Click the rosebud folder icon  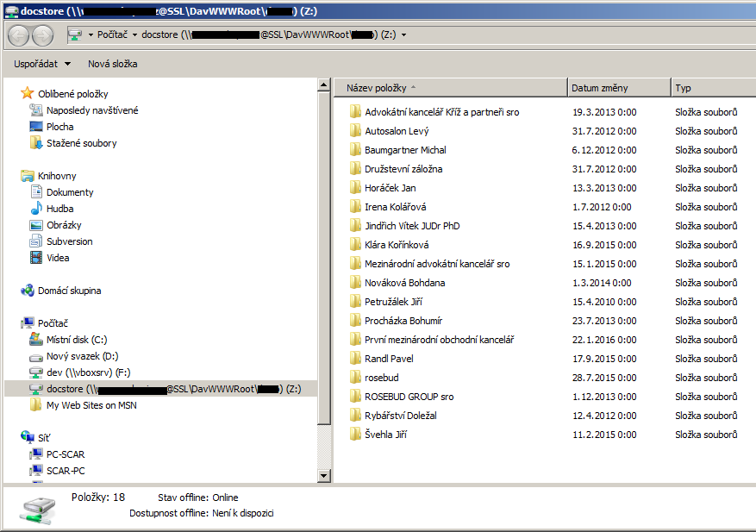(x=354, y=378)
